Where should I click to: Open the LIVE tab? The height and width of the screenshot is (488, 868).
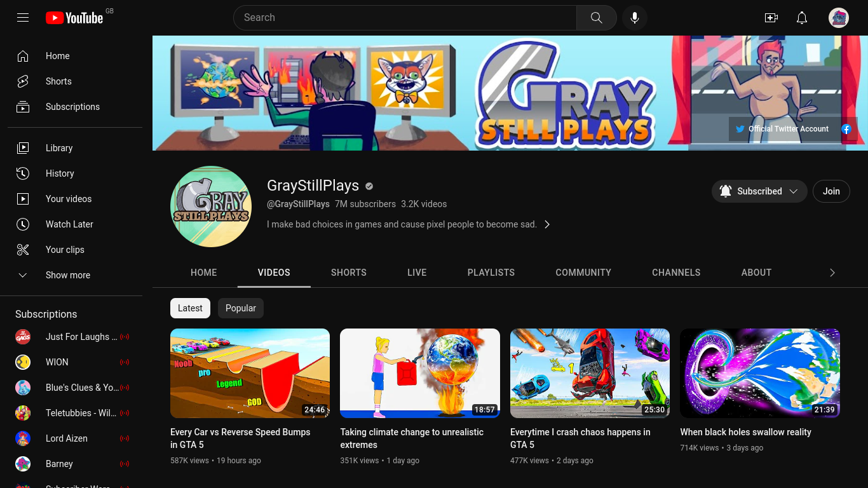point(417,273)
